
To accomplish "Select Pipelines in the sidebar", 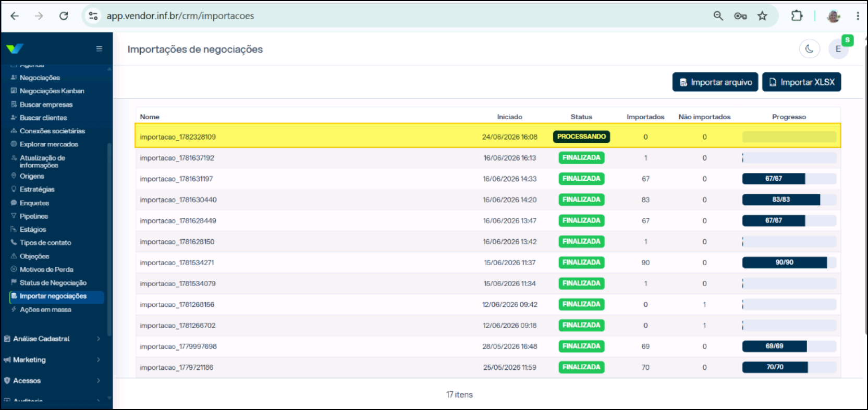I will point(33,216).
